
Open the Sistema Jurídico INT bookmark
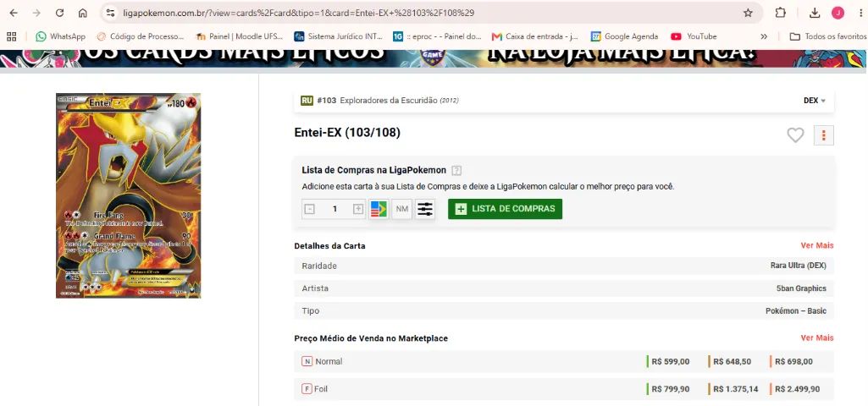click(x=338, y=36)
